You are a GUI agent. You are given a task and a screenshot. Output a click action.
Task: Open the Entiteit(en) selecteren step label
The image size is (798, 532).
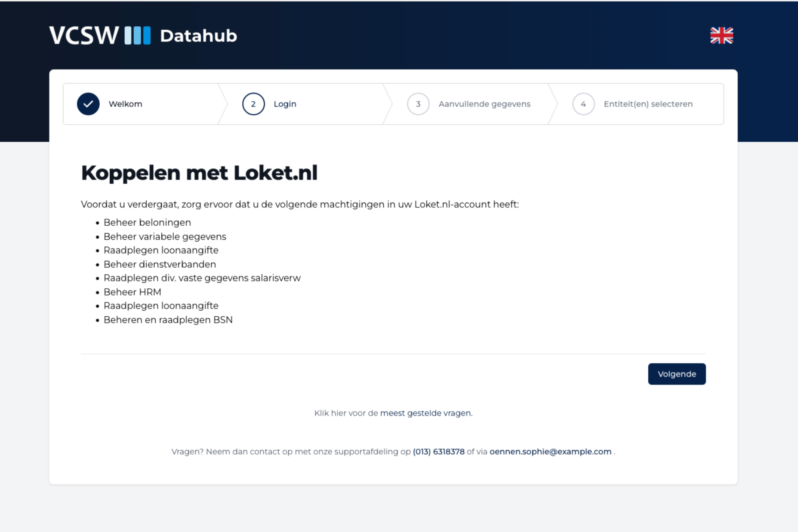coord(648,104)
